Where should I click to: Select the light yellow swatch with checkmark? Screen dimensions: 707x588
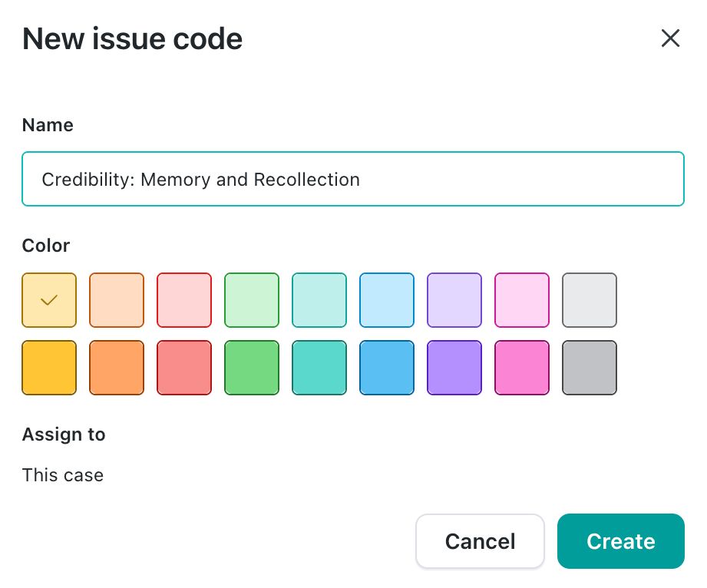pos(49,300)
